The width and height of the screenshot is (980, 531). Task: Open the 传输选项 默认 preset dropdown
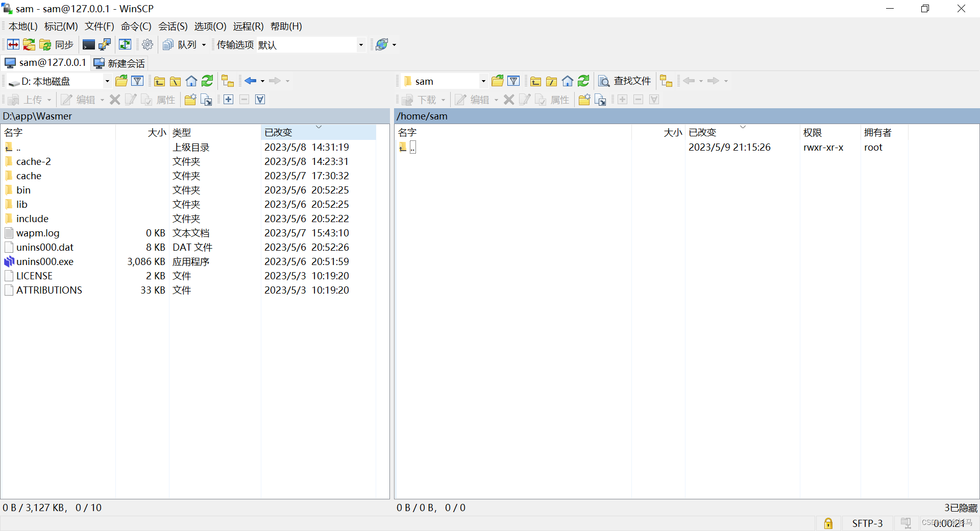(361, 45)
